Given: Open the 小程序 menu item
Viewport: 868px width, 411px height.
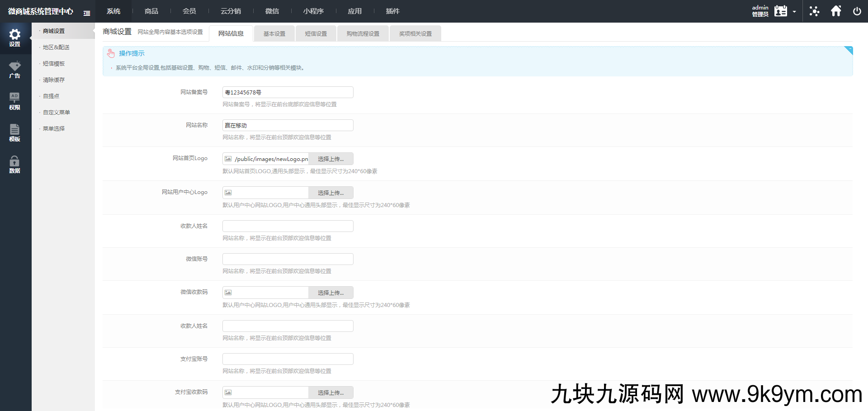Looking at the screenshot, I should pos(313,11).
